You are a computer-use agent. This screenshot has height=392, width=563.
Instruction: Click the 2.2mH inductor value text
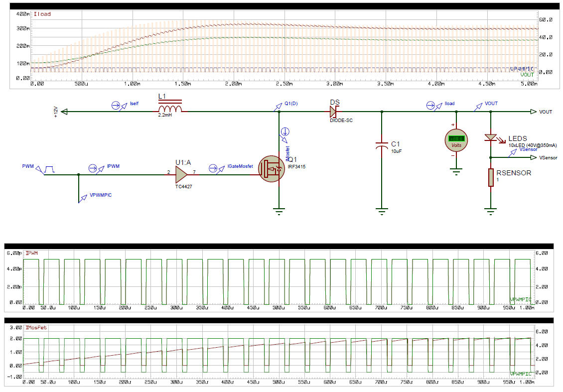click(165, 115)
